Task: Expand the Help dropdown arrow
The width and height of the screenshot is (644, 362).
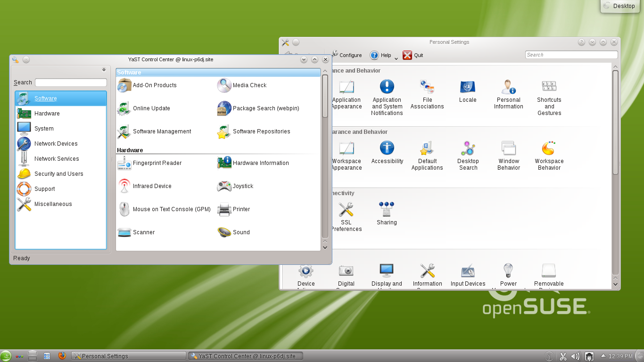Action: (396, 58)
